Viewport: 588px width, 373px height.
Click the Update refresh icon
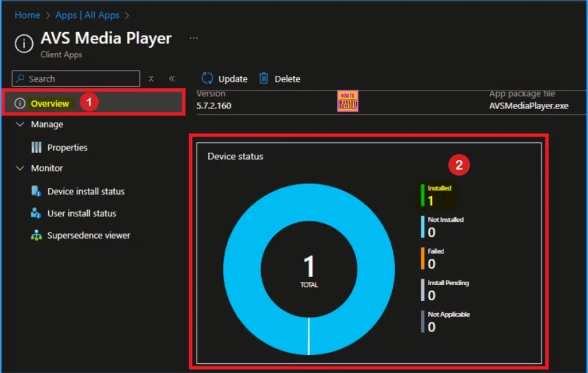[x=207, y=79]
